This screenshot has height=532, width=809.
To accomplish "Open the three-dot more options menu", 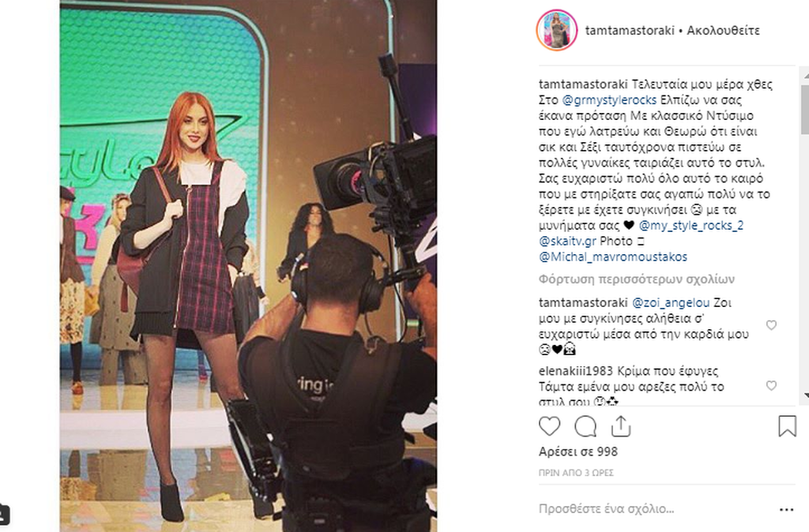I will click(786, 510).
